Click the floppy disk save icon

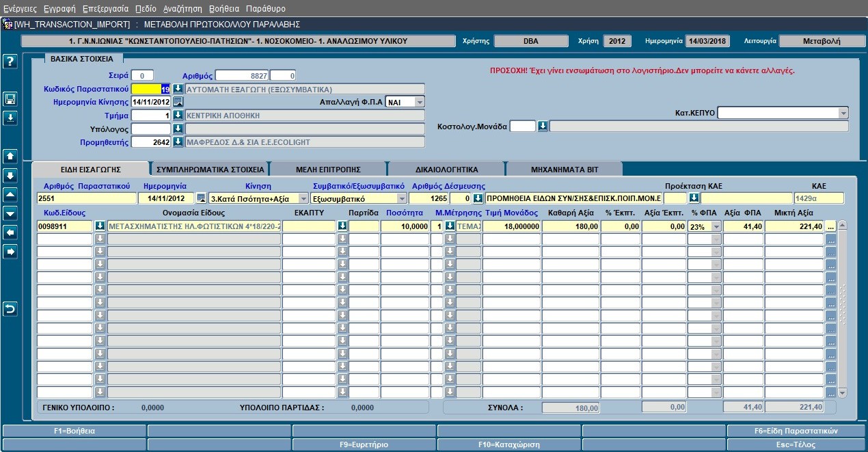(10, 100)
